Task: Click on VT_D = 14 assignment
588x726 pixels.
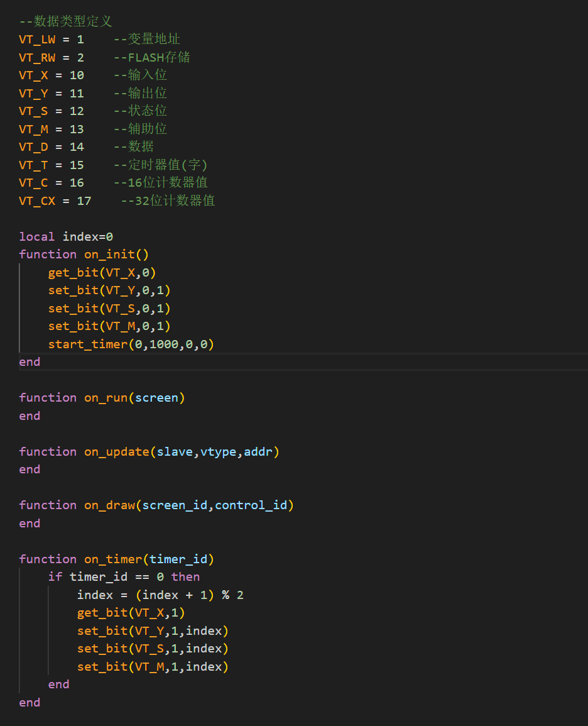Action: click(x=51, y=147)
